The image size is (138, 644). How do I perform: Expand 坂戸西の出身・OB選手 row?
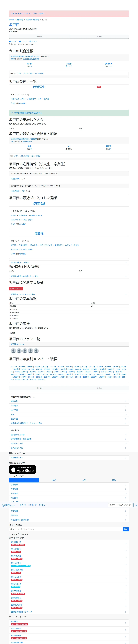point(69,263)
